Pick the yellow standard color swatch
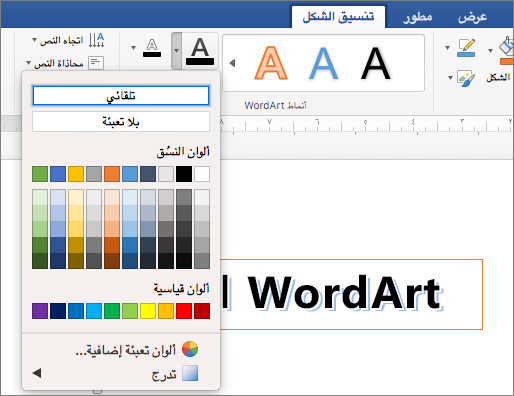Image resolution: width=514 pixels, height=396 pixels. coord(148,311)
